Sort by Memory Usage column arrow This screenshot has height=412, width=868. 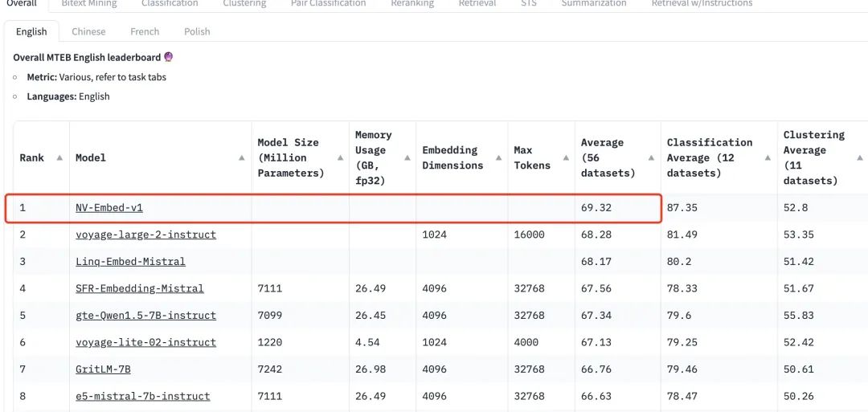pos(407,157)
